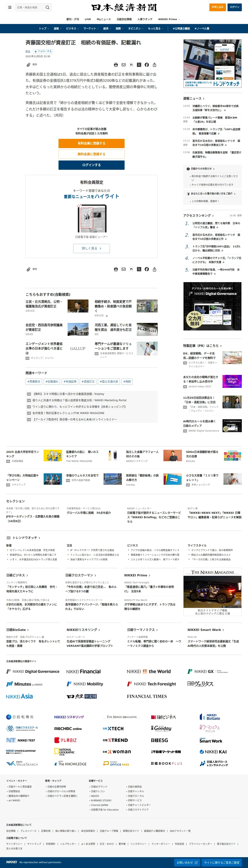Share on X via icon above article text
Screen dimensions: 248x868
[x=139, y=65]
